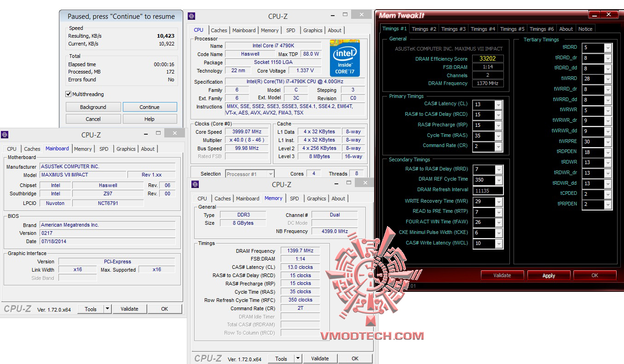Click the Tools button in the CPU-Z Memory window
Screen dimensions: 624x364
click(281, 359)
